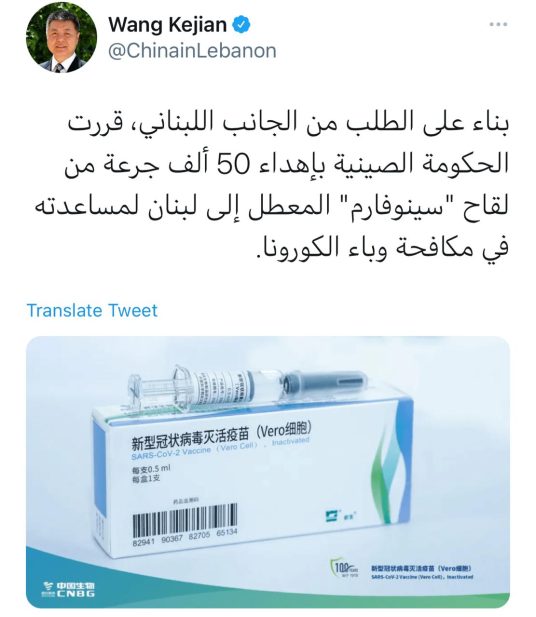Click the syringe on top of the box
Screen dimensions: 536x617
tap(247, 388)
